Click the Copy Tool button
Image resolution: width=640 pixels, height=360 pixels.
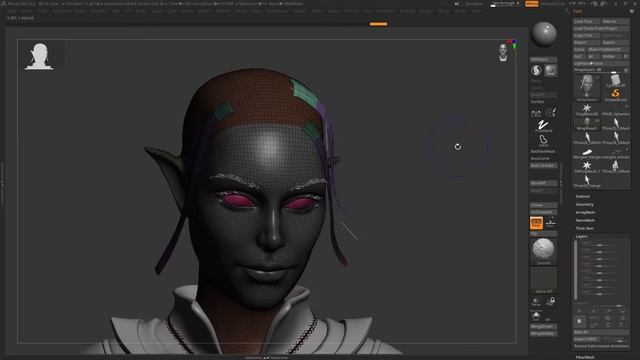click(587, 36)
